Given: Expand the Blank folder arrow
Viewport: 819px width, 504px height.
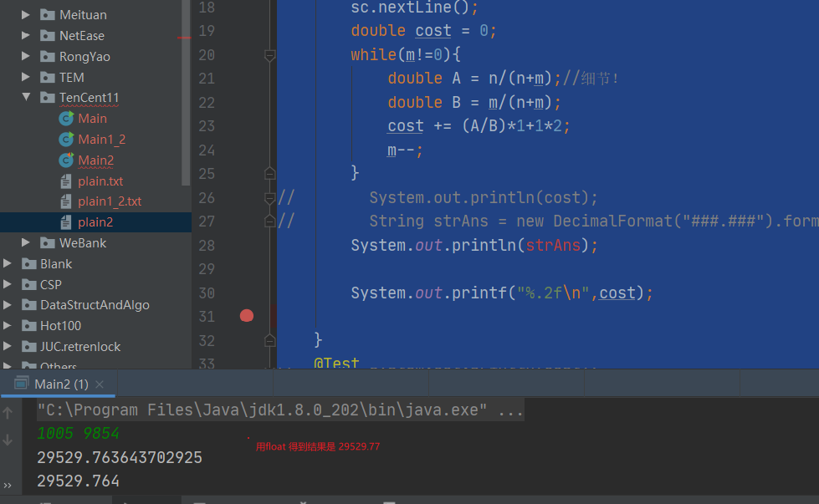Looking at the screenshot, I should [x=7, y=263].
